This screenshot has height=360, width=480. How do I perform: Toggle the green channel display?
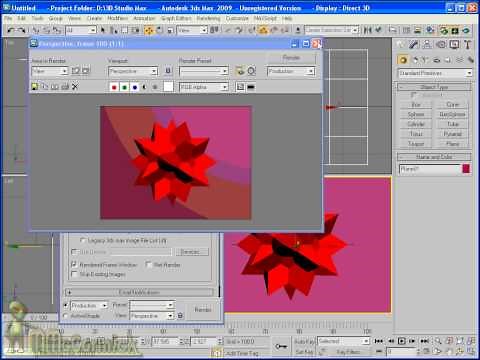(x=124, y=87)
